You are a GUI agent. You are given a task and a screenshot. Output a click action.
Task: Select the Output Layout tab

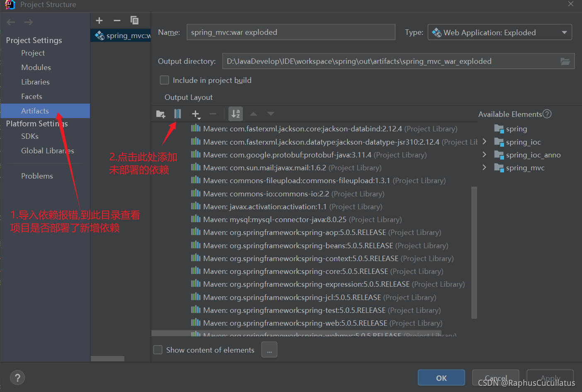coord(189,97)
